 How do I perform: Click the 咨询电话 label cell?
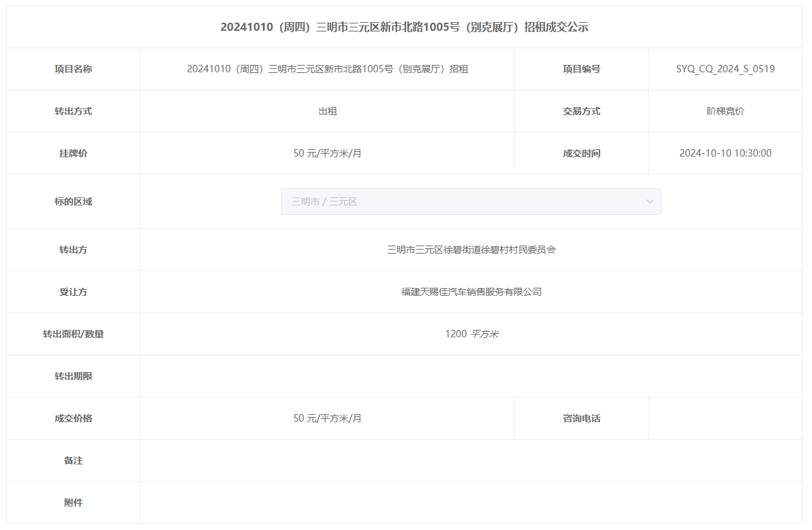[x=581, y=418]
